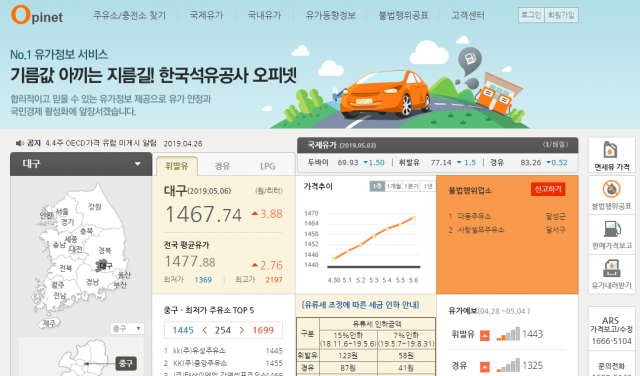640x376 pixels.
Task: Open 유가내려받기 sidebar icon
Action: (611, 274)
